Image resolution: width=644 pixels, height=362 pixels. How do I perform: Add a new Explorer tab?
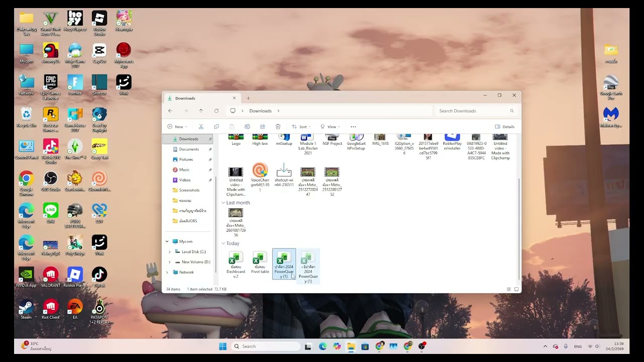[248, 98]
